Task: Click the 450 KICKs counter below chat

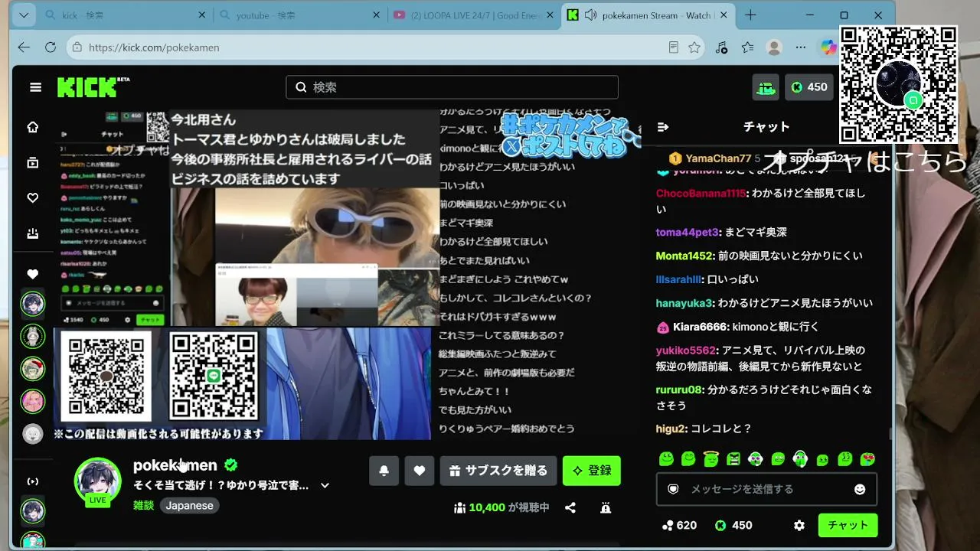Action: 733,526
